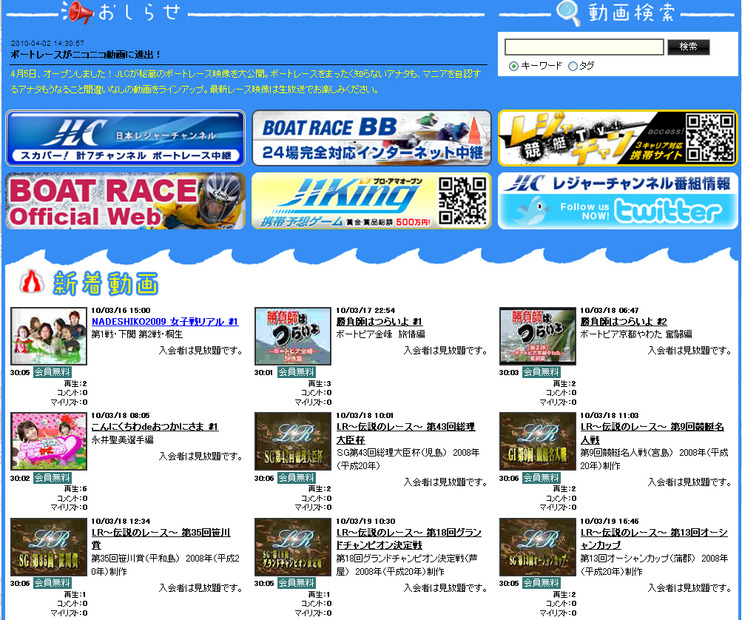This screenshot has width=742, height=620.
Task: Click description ボートピア京都やわた 奮闘編
Action: (x=636, y=335)
